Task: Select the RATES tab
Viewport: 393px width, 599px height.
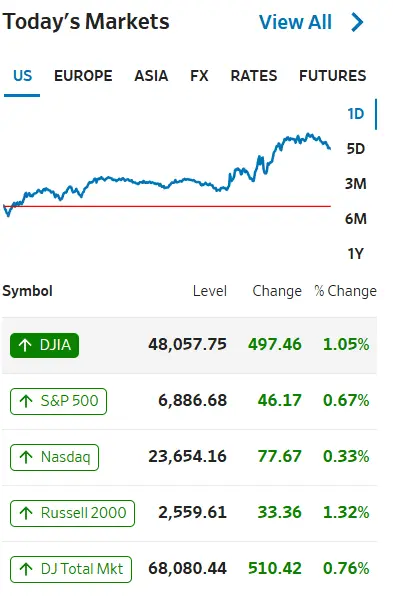Action: pos(254,76)
